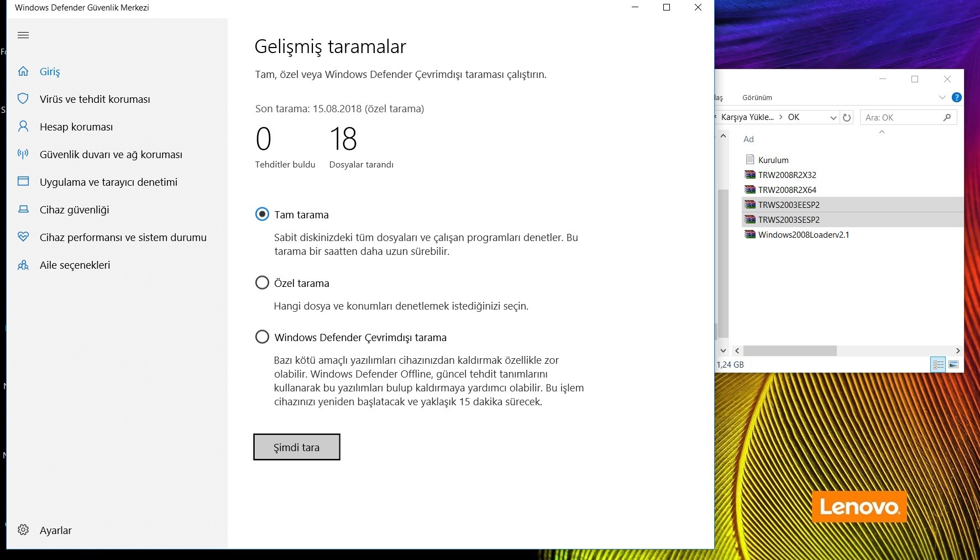
Task: Open the Görünüm tab in Explorer
Action: coord(757,97)
